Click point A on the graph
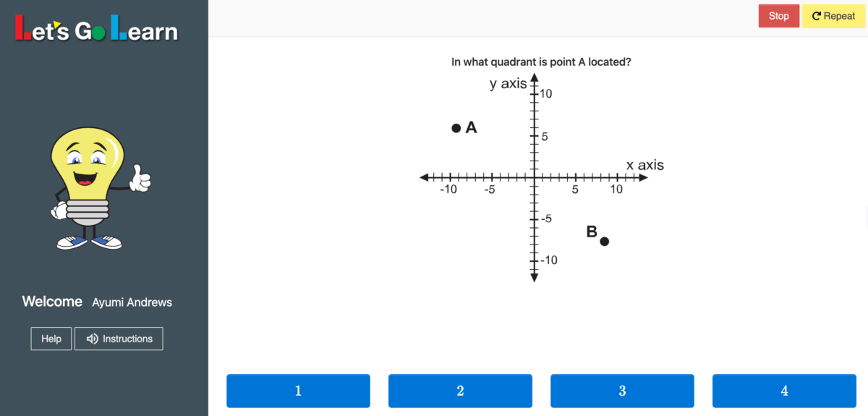This screenshot has height=416, width=868. (x=456, y=128)
